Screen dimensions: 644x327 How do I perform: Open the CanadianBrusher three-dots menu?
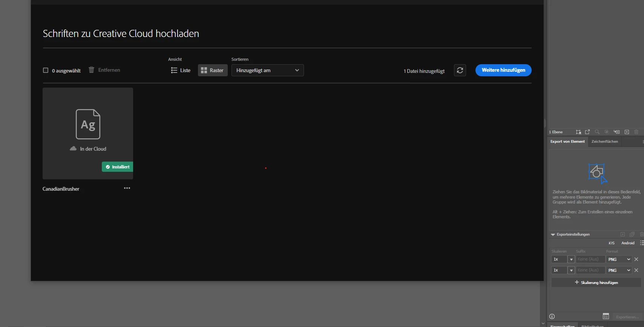(x=127, y=188)
